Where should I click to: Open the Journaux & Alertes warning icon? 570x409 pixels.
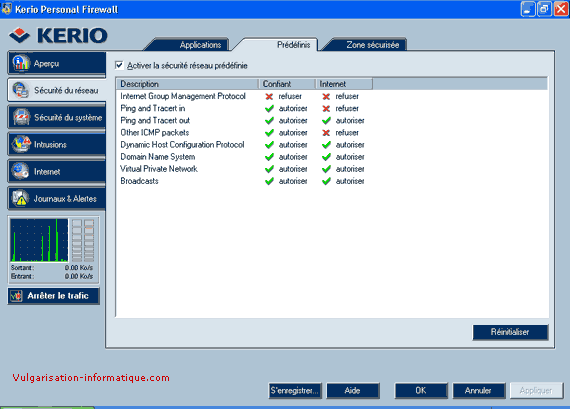point(20,199)
